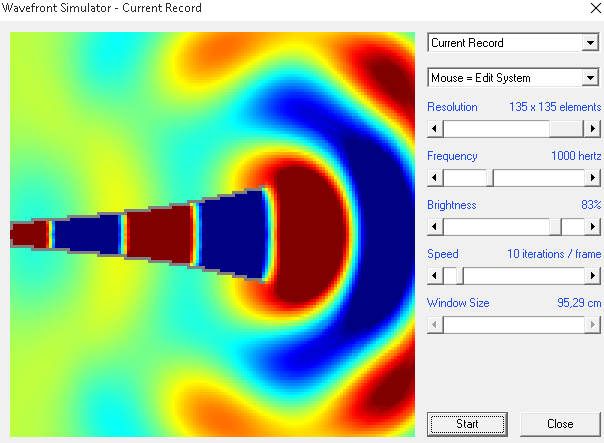Click the 83% brightness value

click(x=591, y=205)
